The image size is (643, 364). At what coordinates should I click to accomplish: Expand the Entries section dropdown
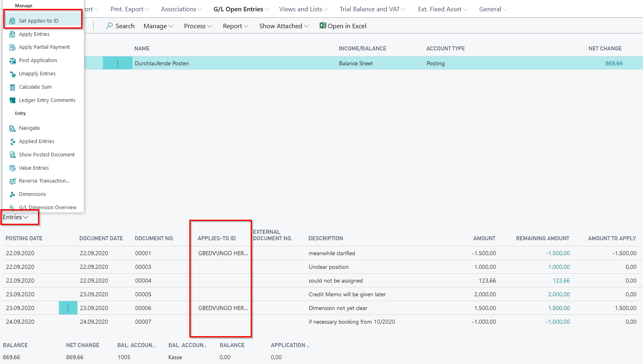click(16, 217)
